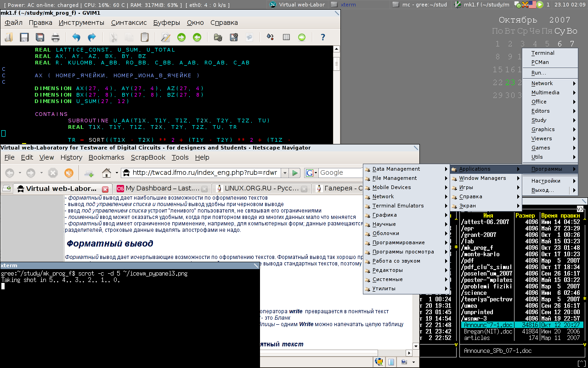Click the blue Help question mark icon
588x368 pixels.
[x=323, y=37]
